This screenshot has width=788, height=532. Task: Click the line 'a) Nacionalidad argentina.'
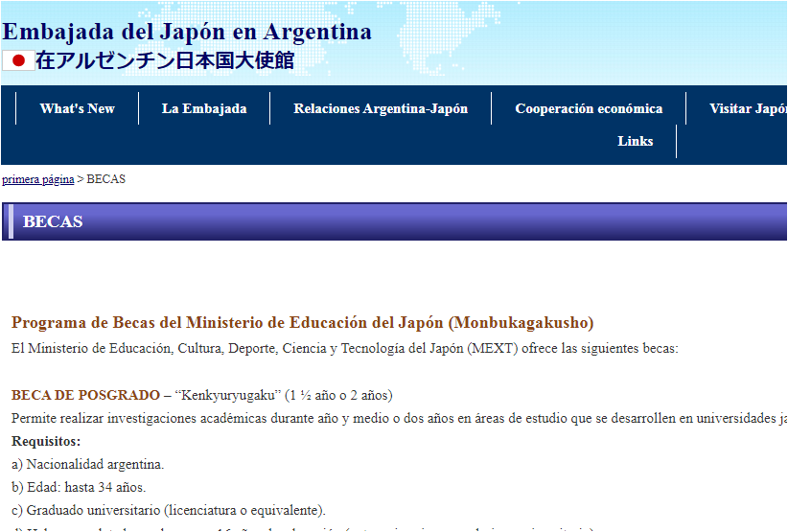click(x=87, y=464)
